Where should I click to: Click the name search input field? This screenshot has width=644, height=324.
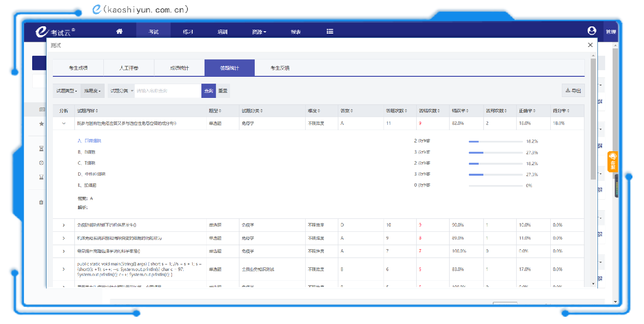pyautogui.click(x=167, y=91)
